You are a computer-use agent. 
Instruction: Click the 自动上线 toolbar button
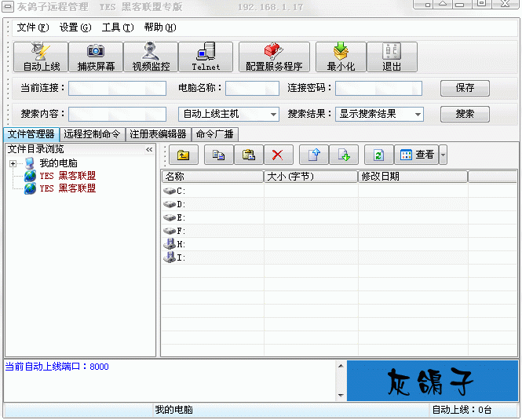coord(41,57)
